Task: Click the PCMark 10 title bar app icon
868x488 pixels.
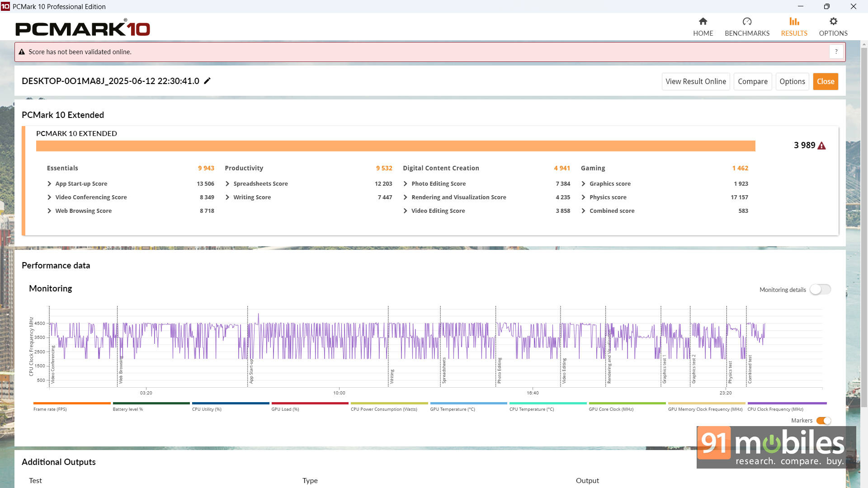Action: 5,6
